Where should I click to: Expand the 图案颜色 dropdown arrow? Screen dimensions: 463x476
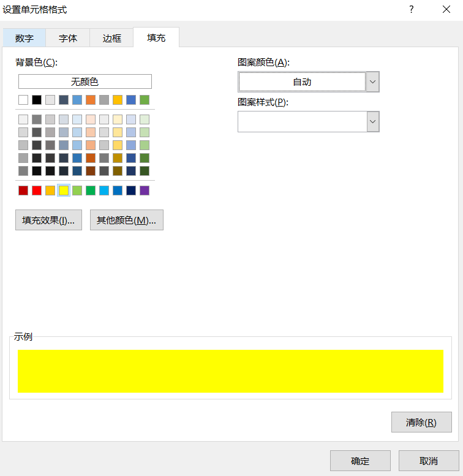coord(373,81)
